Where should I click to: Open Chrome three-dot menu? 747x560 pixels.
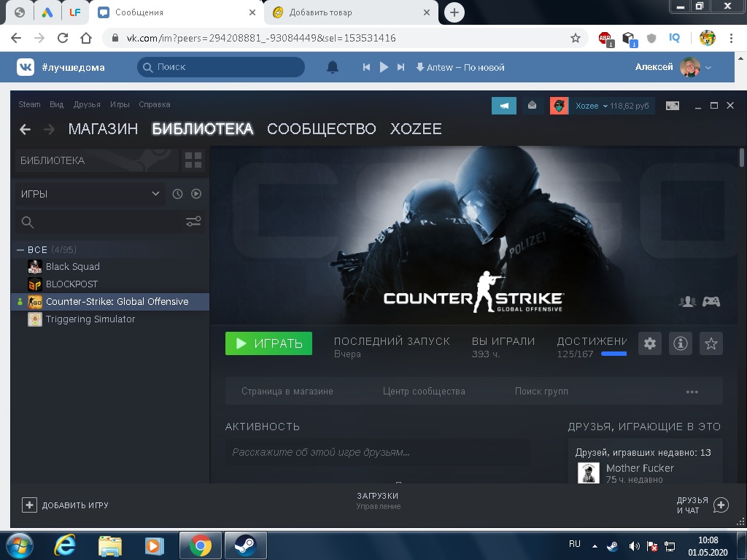click(x=731, y=38)
